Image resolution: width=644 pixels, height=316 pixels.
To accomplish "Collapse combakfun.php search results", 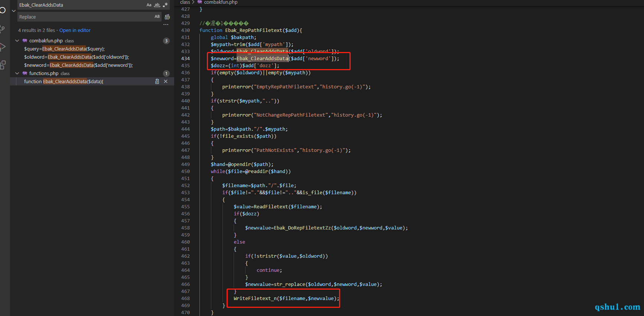I will pos(17,40).
